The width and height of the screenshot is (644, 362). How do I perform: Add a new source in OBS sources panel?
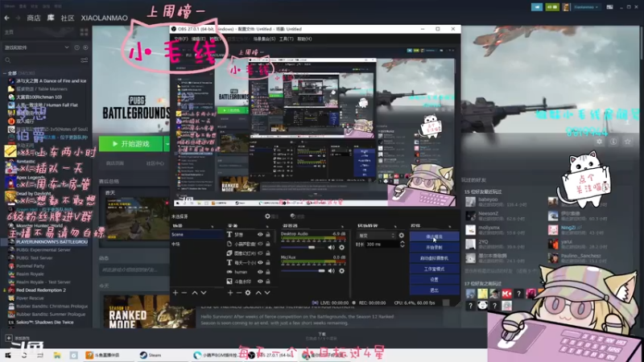point(230,293)
